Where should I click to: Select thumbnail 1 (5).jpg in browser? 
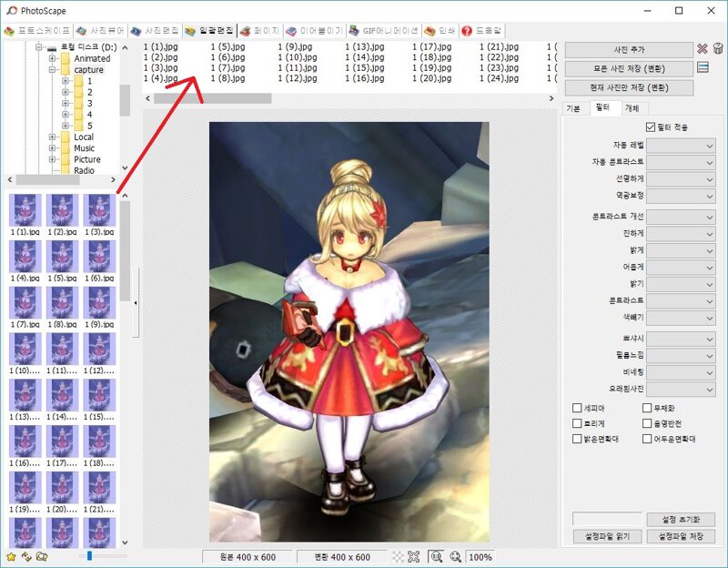[62, 261]
